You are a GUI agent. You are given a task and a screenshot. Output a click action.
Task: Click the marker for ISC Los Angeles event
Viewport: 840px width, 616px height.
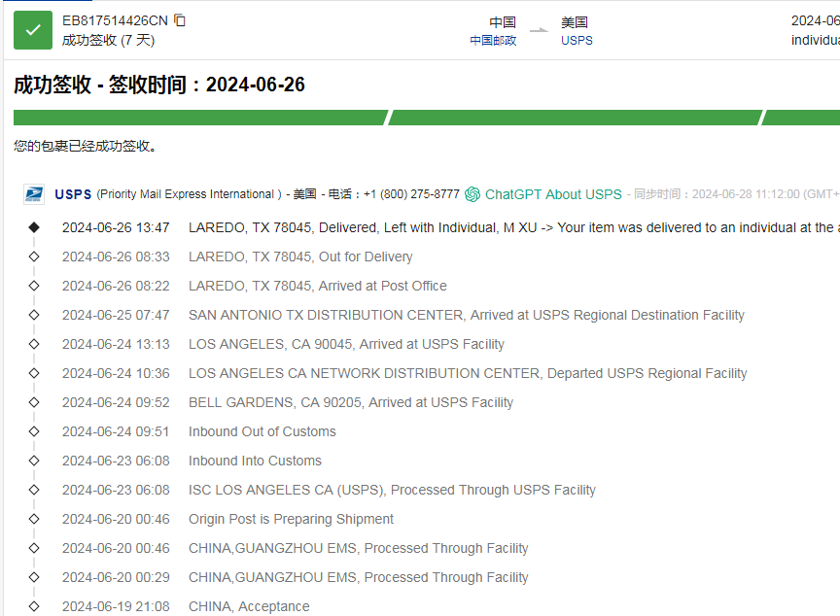click(x=34, y=490)
